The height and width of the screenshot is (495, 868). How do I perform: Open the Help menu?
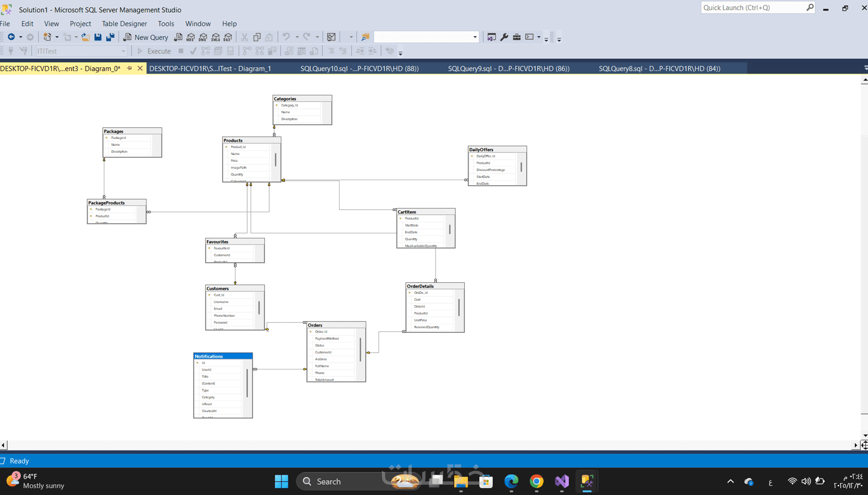coord(229,23)
